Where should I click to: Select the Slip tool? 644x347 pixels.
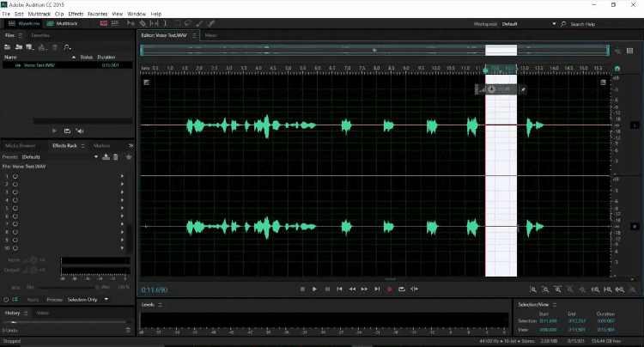(x=154, y=23)
